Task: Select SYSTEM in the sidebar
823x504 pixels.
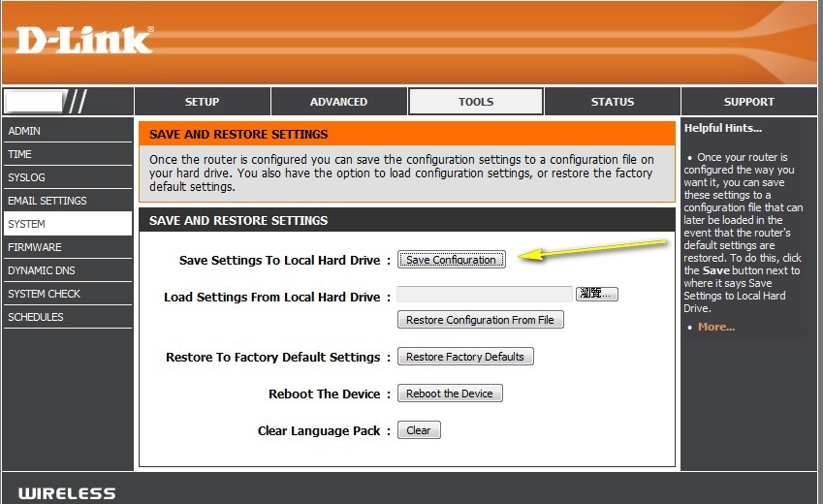Action: point(68,224)
